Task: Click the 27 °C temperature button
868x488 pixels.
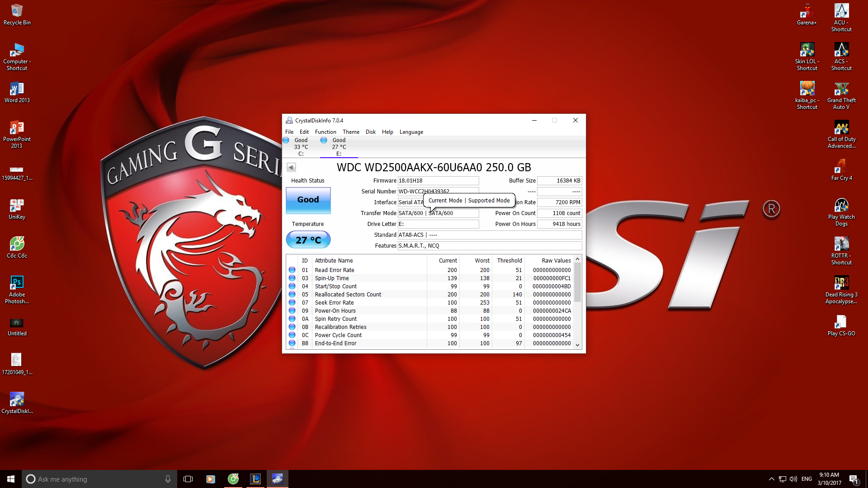Action: point(308,240)
